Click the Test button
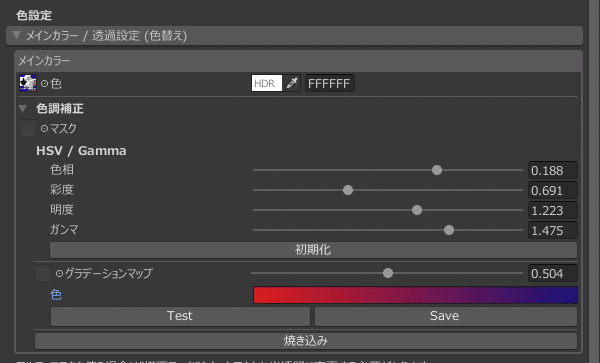 (180, 316)
